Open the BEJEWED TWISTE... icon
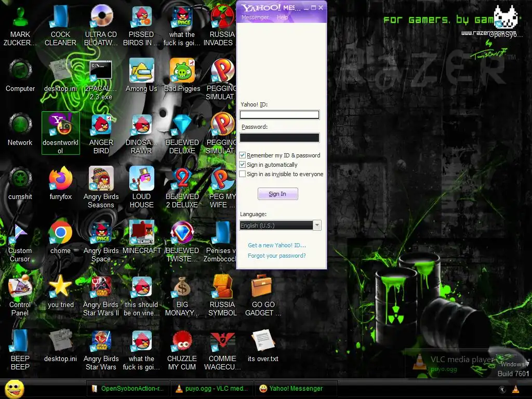This screenshot has width=532, height=399. [x=182, y=232]
